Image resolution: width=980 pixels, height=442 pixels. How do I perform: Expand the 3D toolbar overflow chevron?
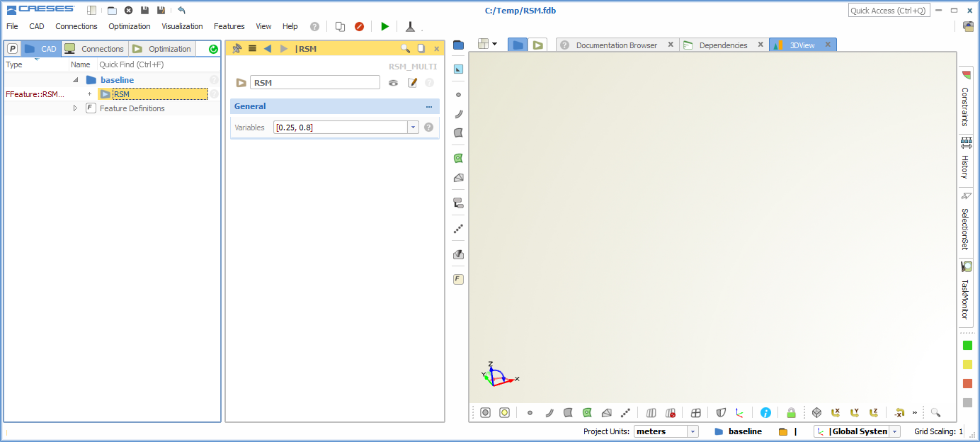[x=915, y=412]
